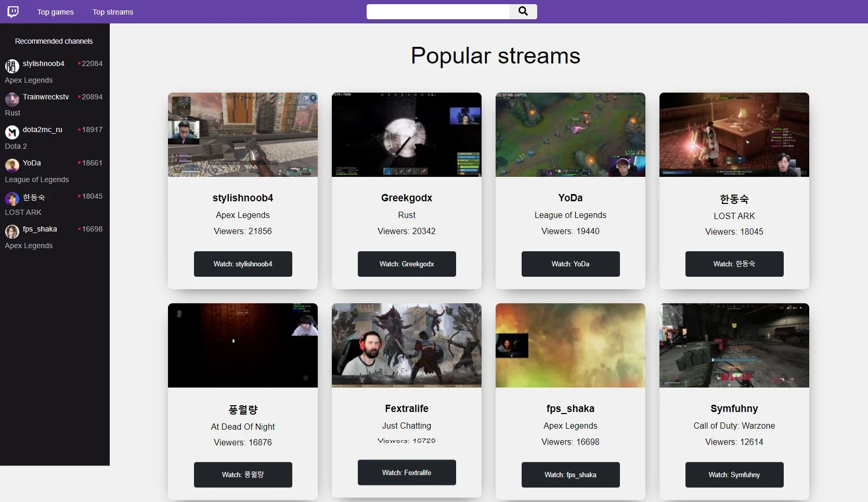Select Trainwreckstv name in sidebar
The height and width of the screenshot is (502, 868).
(x=46, y=97)
